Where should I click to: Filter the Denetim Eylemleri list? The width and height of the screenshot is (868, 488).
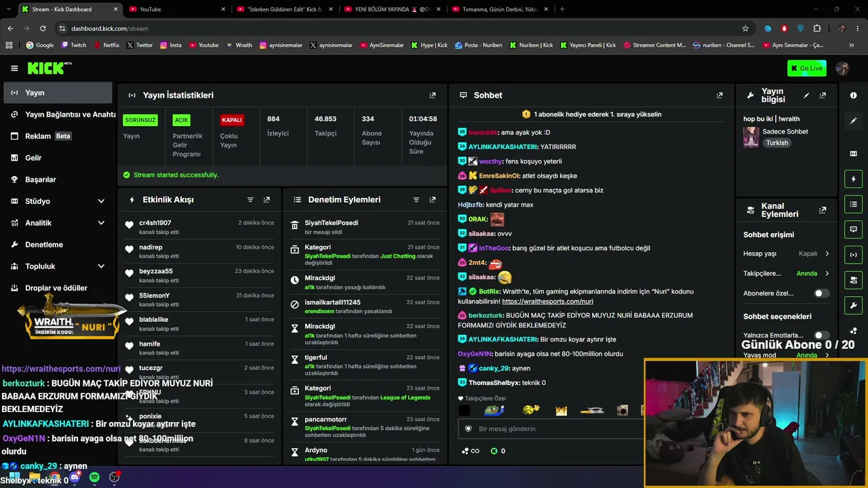[x=416, y=200]
